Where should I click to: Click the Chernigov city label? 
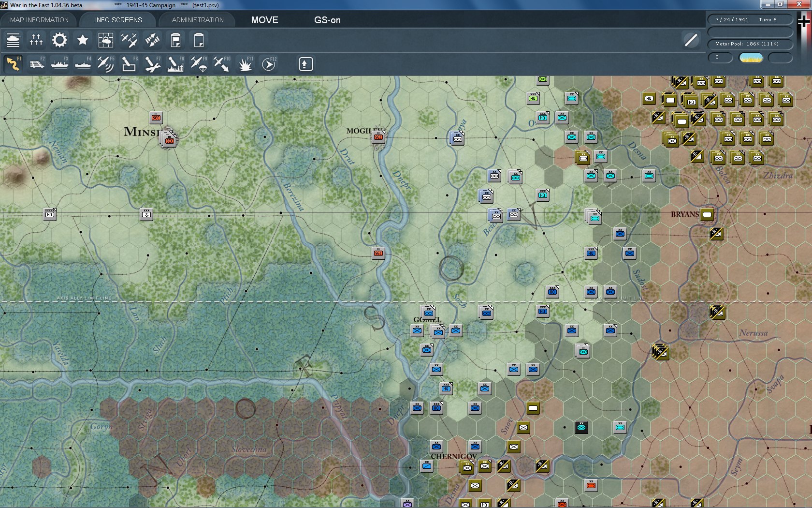[x=453, y=456]
